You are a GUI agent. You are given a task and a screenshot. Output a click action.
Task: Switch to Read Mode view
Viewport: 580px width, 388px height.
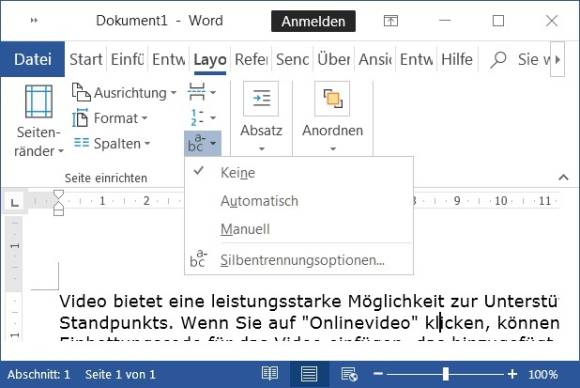(x=270, y=374)
